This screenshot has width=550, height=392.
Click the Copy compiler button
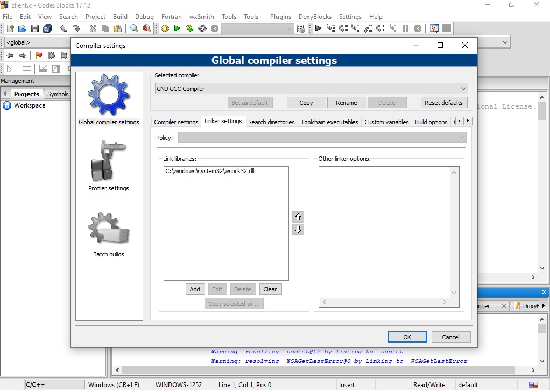(306, 103)
